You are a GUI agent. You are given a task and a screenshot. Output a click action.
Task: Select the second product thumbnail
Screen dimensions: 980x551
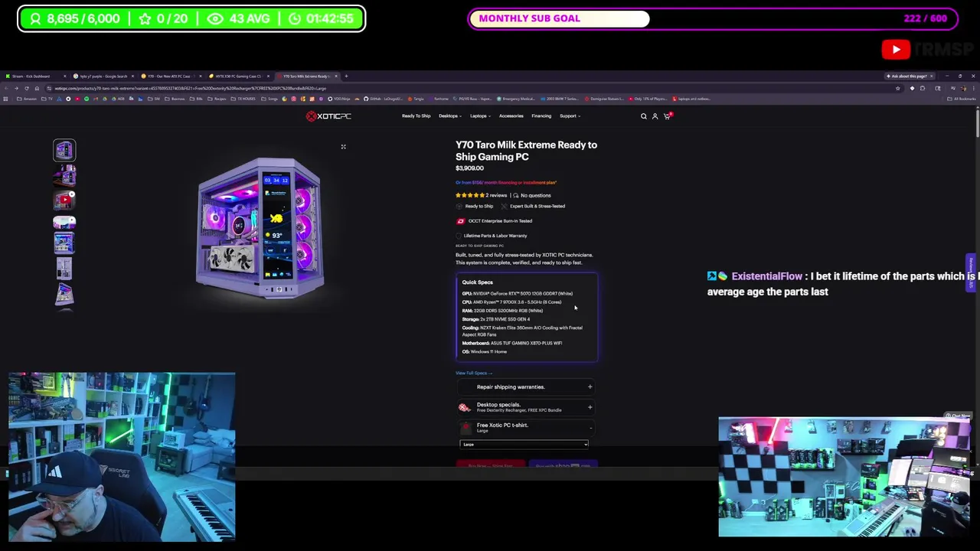(64, 176)
